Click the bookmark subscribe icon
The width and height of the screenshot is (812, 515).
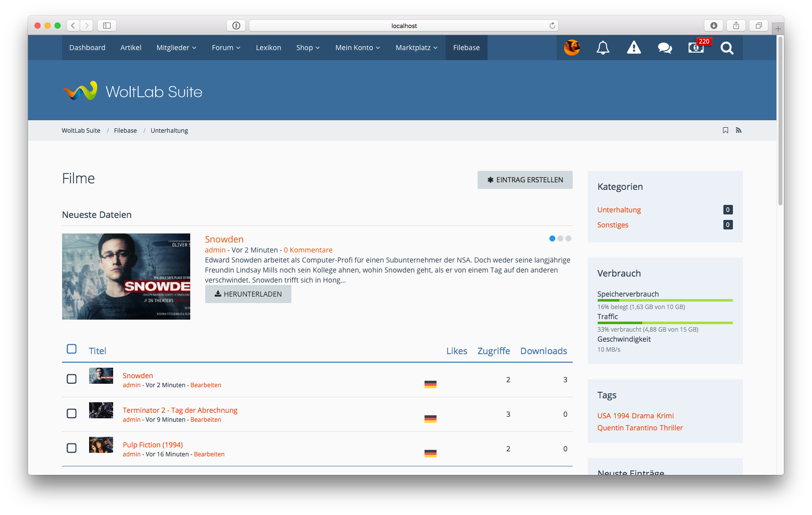[725, 130]
